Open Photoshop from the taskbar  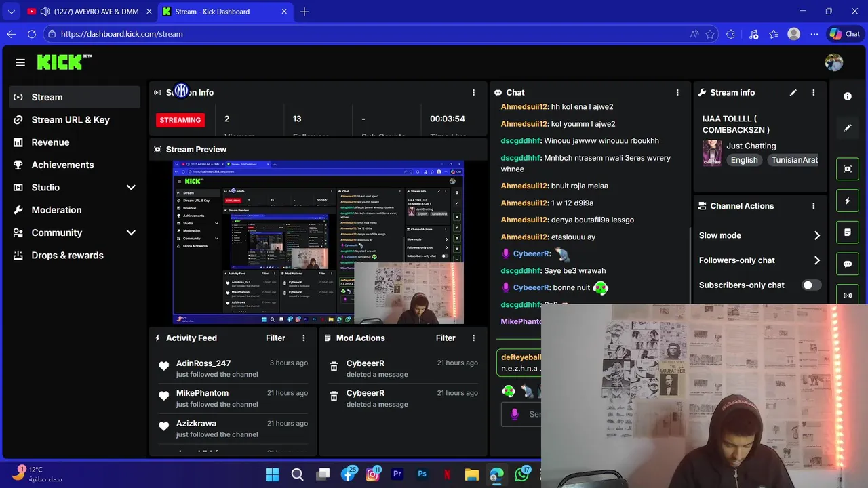tap(422, 474)
